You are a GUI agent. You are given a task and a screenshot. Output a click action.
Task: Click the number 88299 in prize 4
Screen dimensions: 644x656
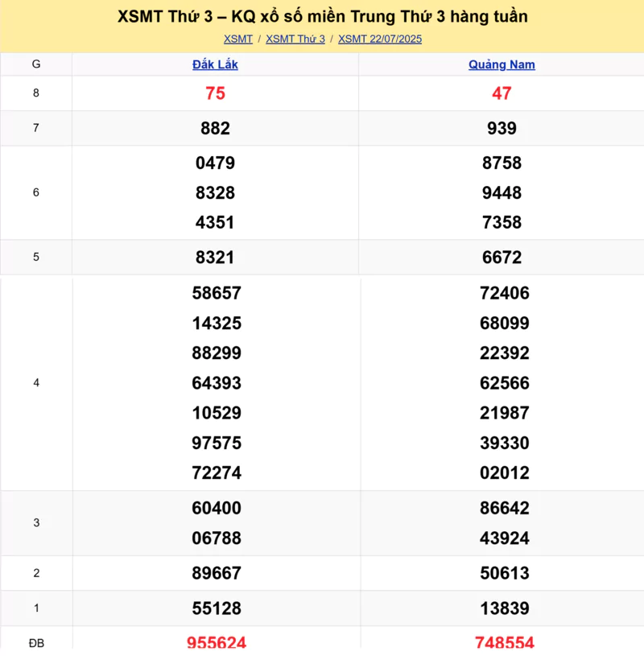click(217, 353)
